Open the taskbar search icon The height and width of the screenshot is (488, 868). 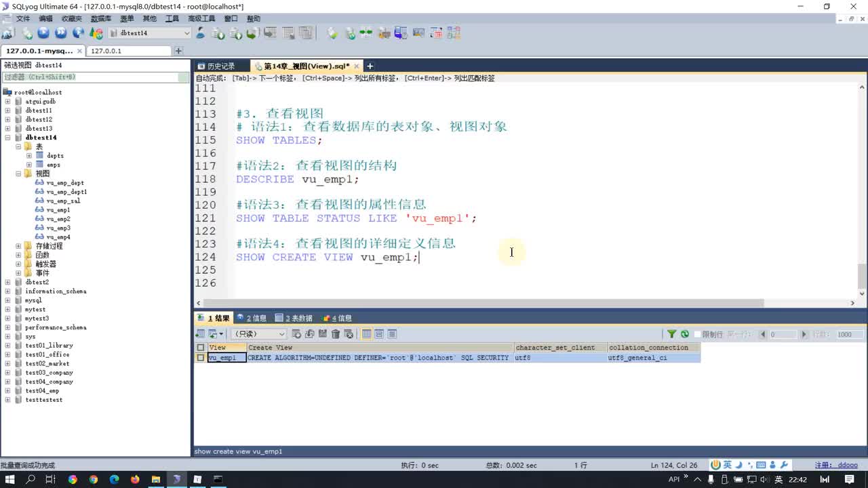[31, 479]
